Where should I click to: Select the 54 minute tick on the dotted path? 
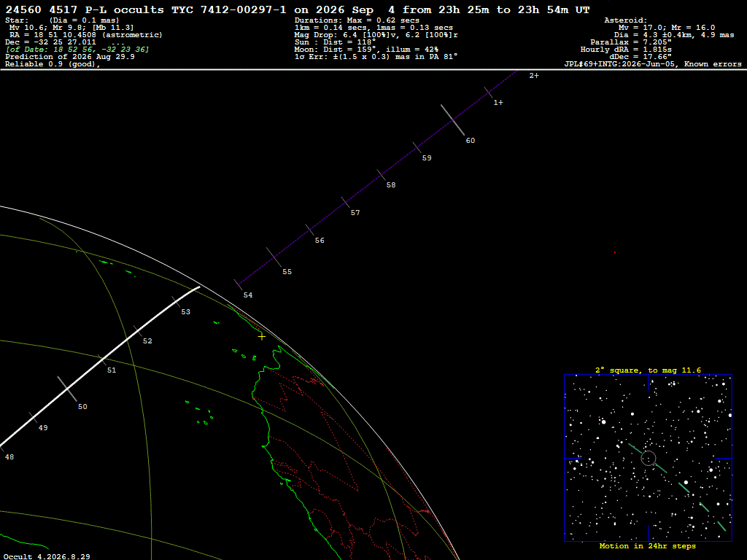click(239, 285)
